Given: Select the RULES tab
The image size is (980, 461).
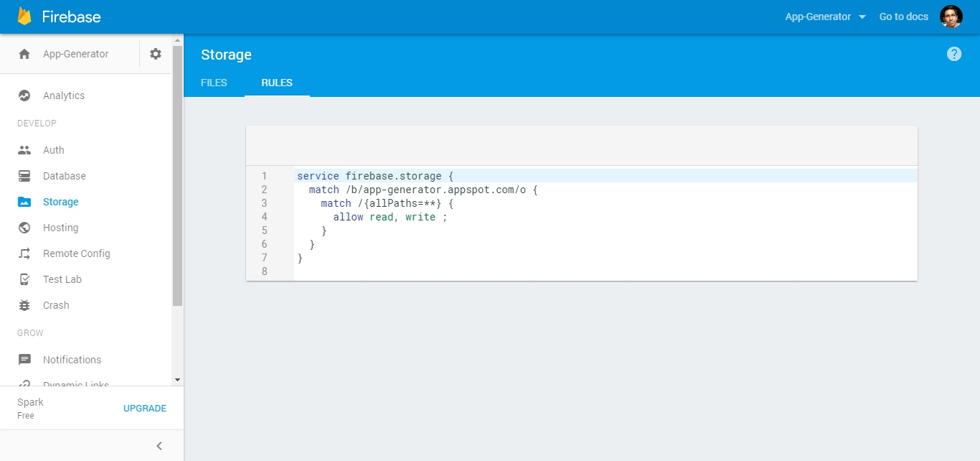Looking at the screenshot, I should pos(277,83).
